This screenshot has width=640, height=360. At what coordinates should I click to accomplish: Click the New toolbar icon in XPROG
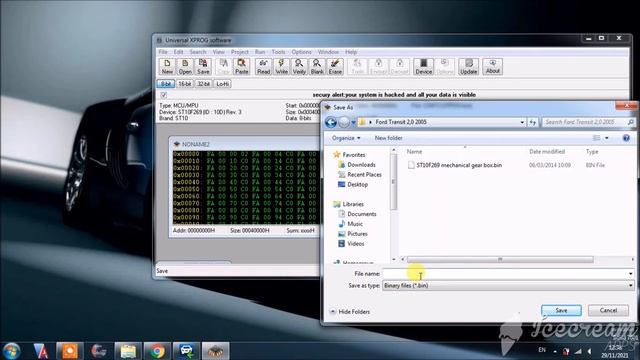pyautogui.click(x=167, y=67)
